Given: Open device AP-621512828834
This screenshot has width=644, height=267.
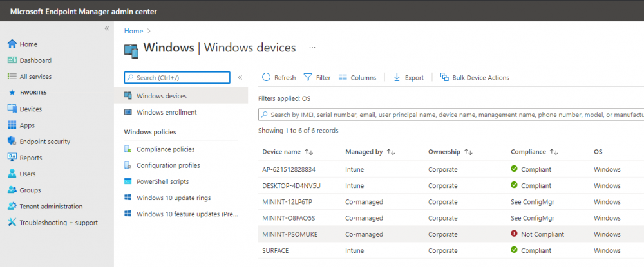Looking at the screenshot, I should (x=289, y=169).
